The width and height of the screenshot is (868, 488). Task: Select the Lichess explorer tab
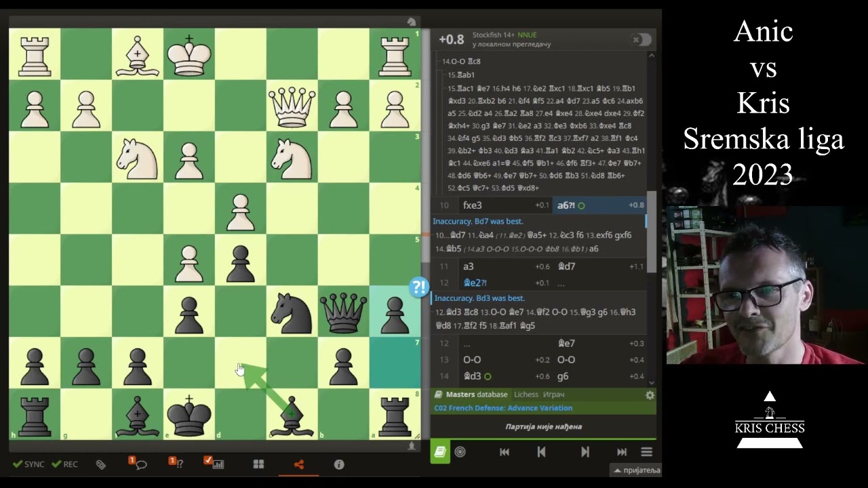(526, 394)
